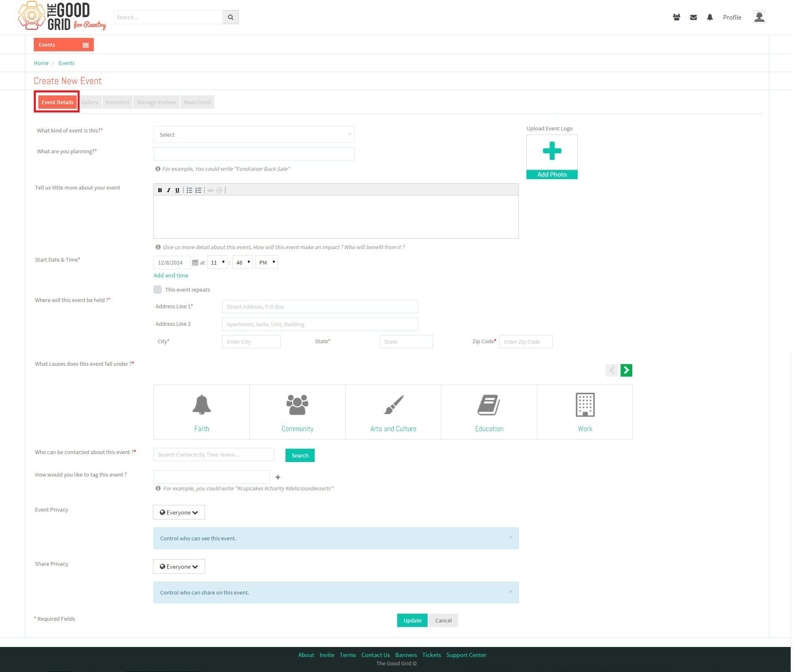The height and width of the screenshot is (672, 794).
Task: Add tag with the plus icon
Action: (x=278, y=477)
